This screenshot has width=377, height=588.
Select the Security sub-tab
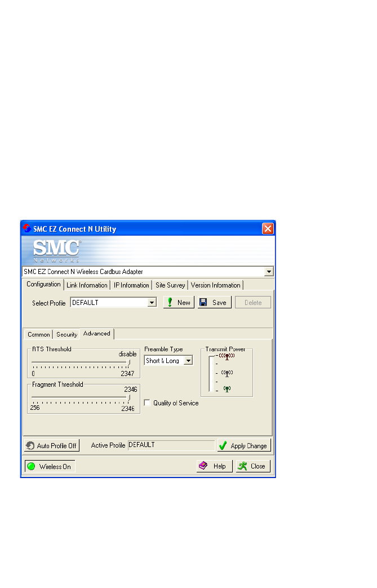tap(66, 334)
